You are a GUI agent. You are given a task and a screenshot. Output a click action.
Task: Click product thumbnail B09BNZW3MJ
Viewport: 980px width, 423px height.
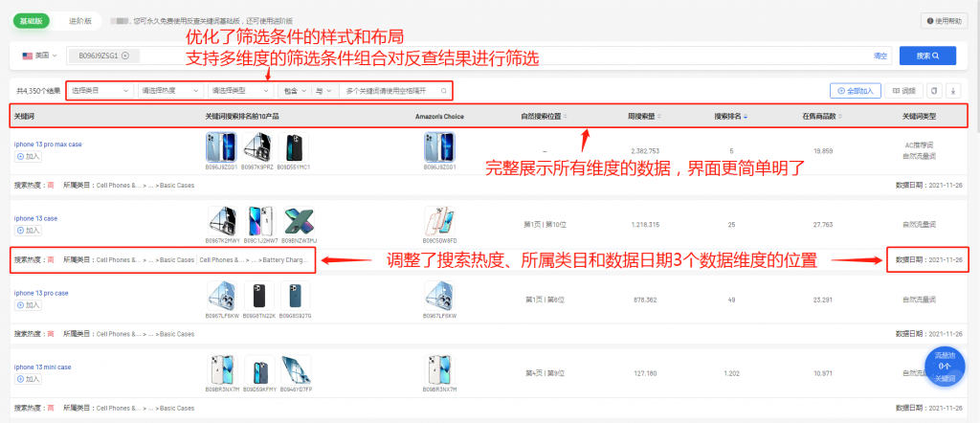tap(299, 222)
